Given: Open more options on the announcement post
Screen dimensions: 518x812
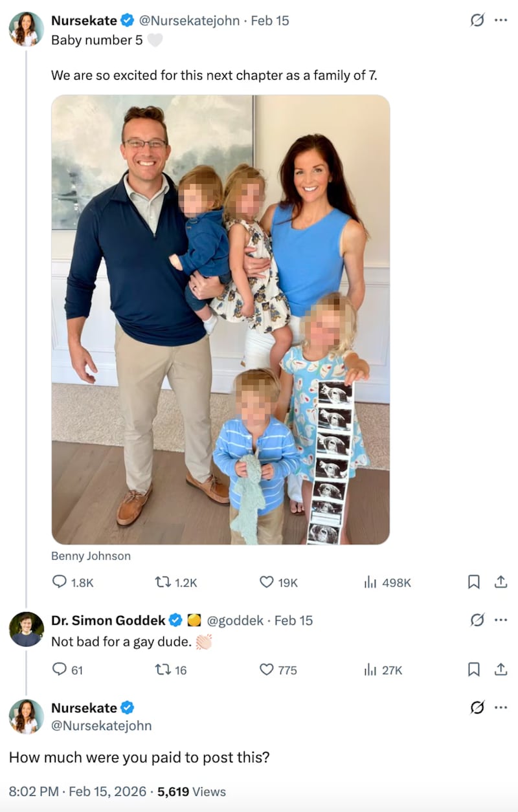Looking at the screenshot, I should [x=501, y=20].
